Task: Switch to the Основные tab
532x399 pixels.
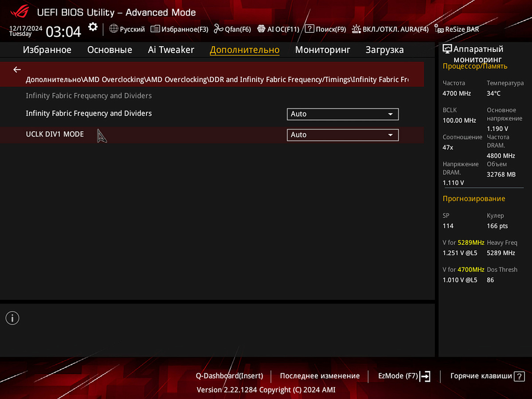Action: click(110, 50)
